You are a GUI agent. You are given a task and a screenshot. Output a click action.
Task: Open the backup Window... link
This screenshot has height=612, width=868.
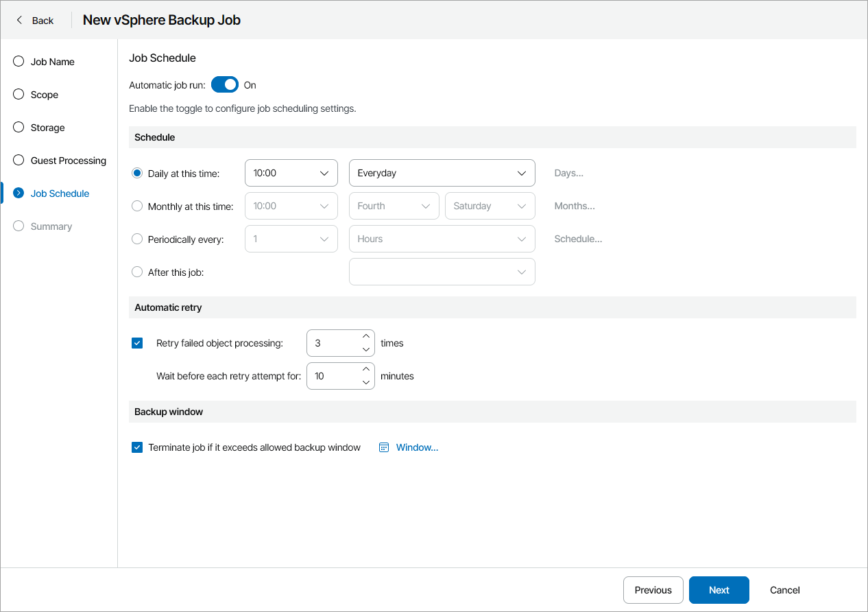417,447
